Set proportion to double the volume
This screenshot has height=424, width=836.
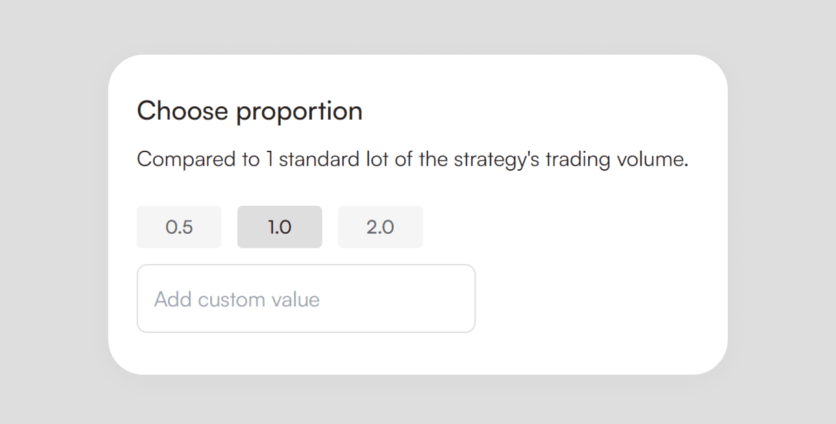[380, 227]
